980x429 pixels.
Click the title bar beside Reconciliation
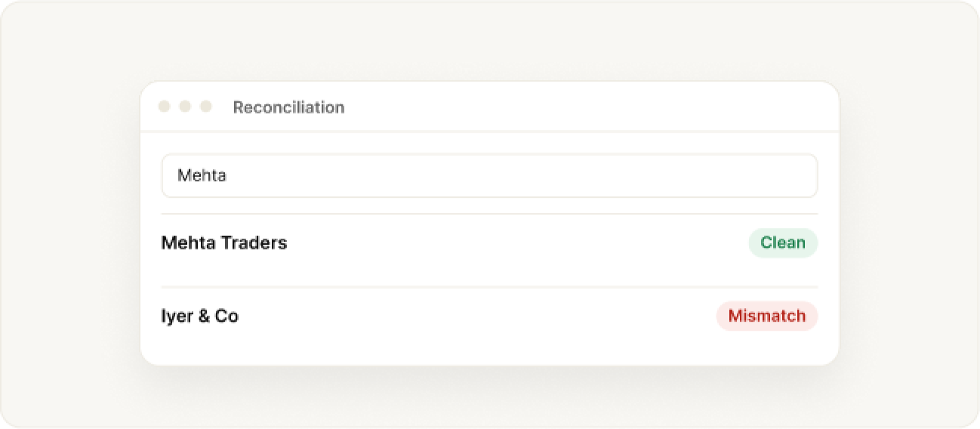pos(589,106)
